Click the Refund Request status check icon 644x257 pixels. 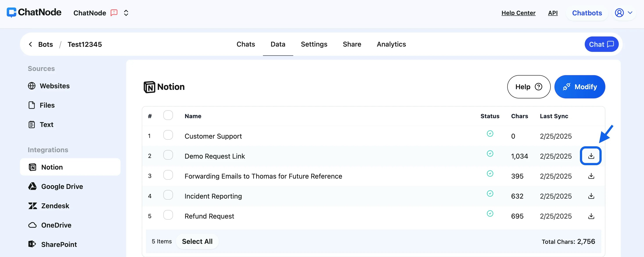pyautogui.click(x=490, y=214)
